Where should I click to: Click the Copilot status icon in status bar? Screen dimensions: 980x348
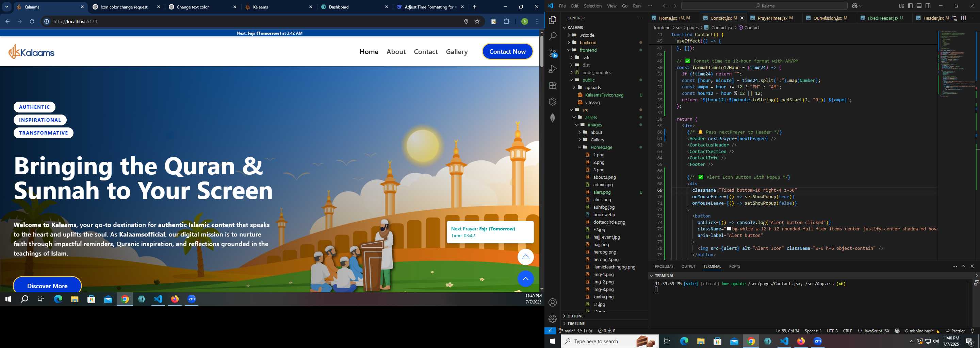[897, 331]
